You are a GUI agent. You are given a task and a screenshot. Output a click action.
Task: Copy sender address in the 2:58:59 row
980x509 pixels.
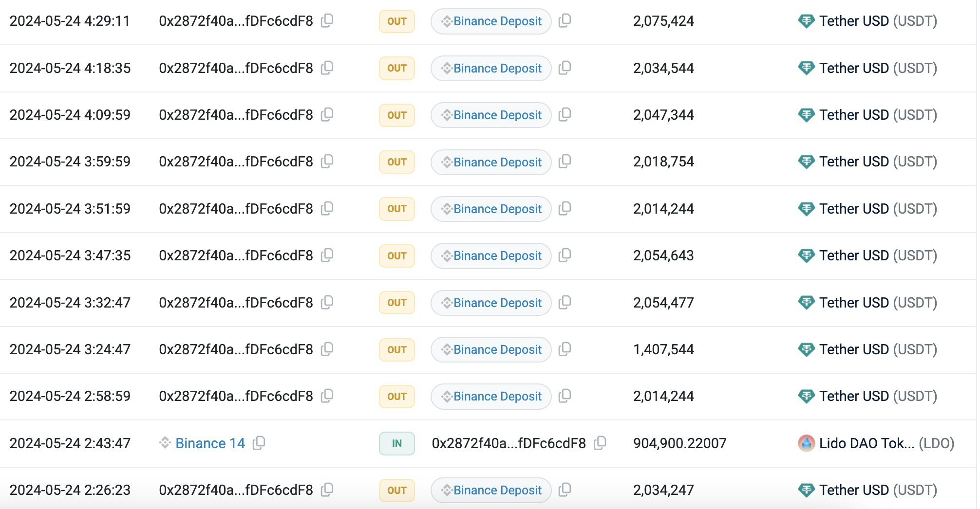327,396
